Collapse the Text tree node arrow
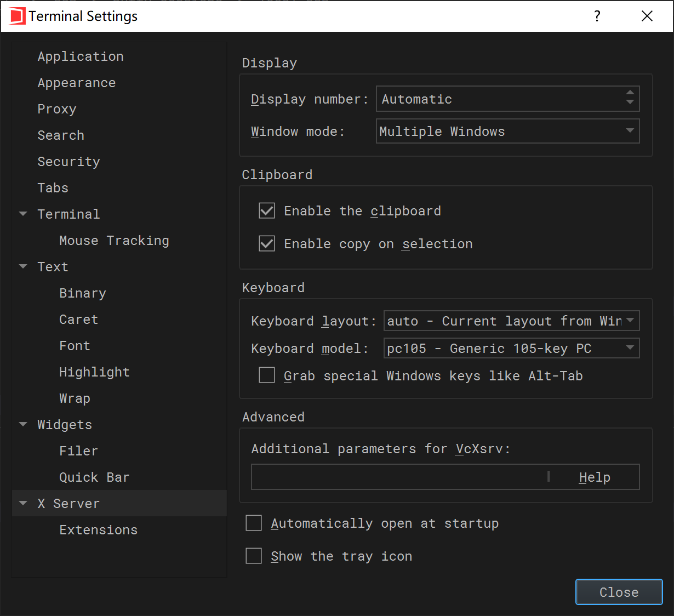 point(23,266)
